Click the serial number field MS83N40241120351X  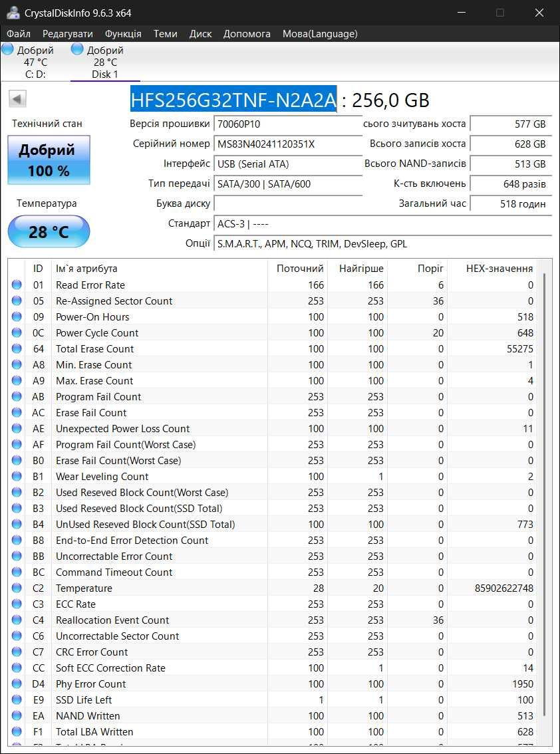click(288, 144)
